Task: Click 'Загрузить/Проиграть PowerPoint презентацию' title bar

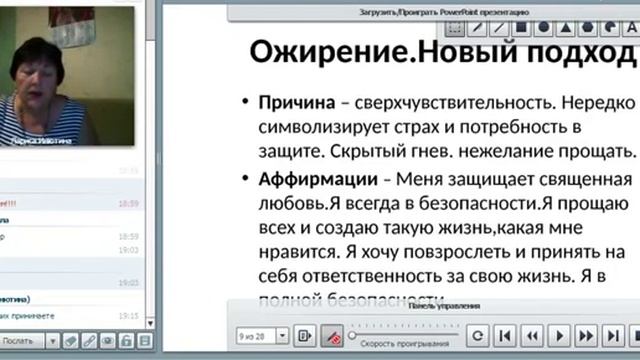Action: click(x=444, y=12)
